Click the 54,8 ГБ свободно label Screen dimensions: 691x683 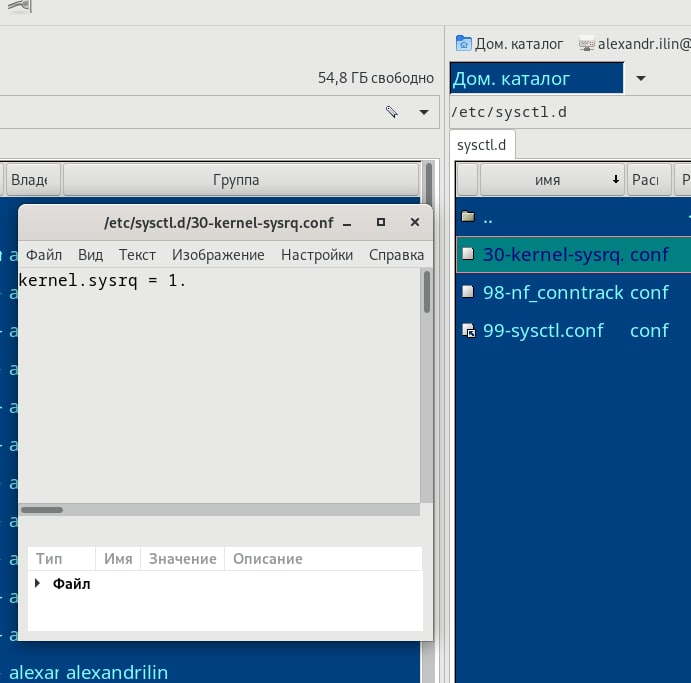376,78
